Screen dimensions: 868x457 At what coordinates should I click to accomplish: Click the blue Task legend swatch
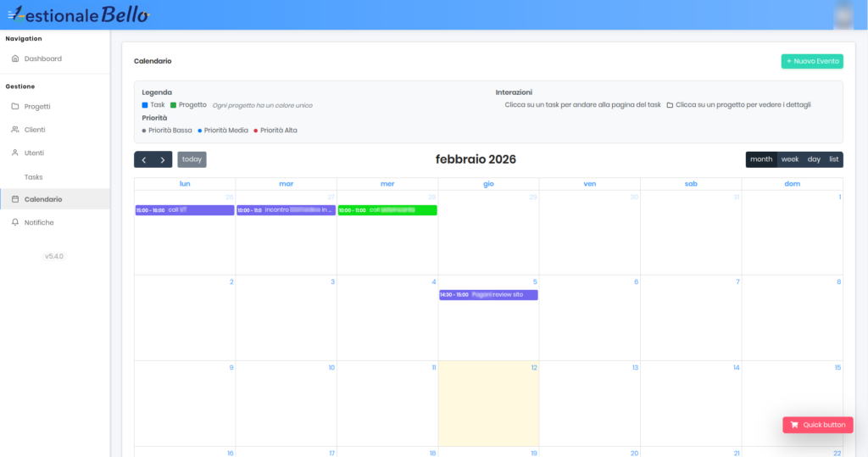click(145, 105)
